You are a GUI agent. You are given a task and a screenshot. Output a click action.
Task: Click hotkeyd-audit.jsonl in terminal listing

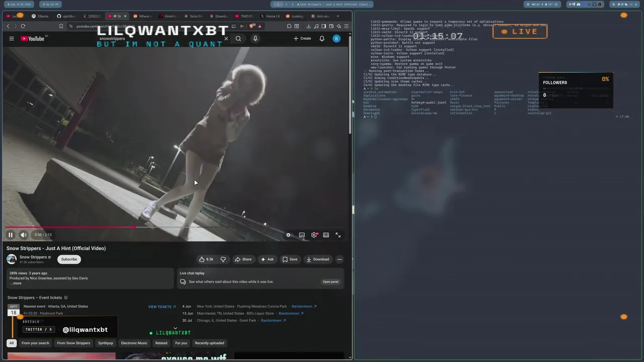(429, 103)
